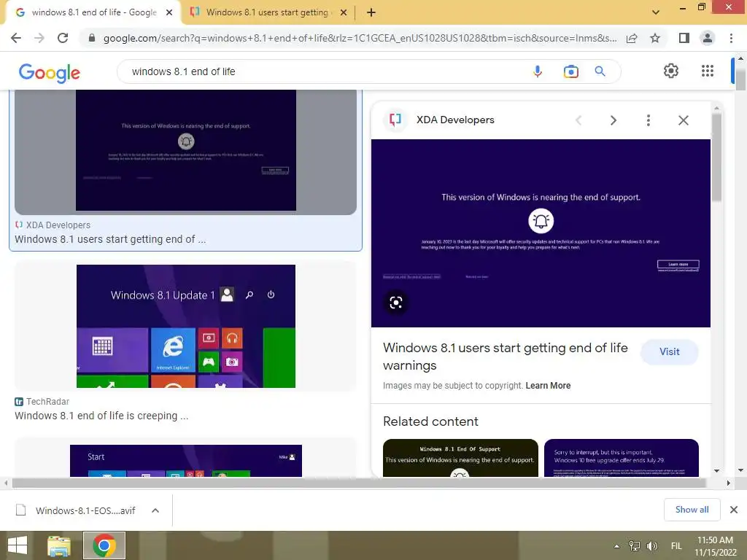Start a voice search with the microphone
747x560 pixels.
538,71
